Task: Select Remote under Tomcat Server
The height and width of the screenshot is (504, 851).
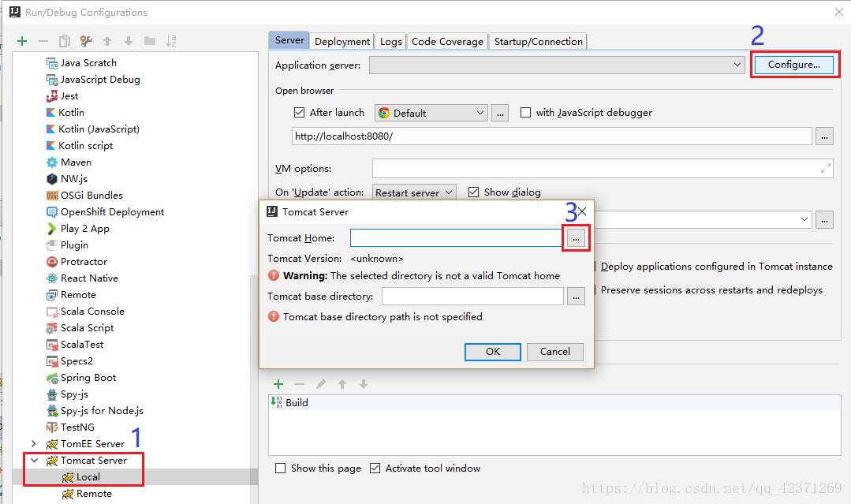Action: pos(87,494)
